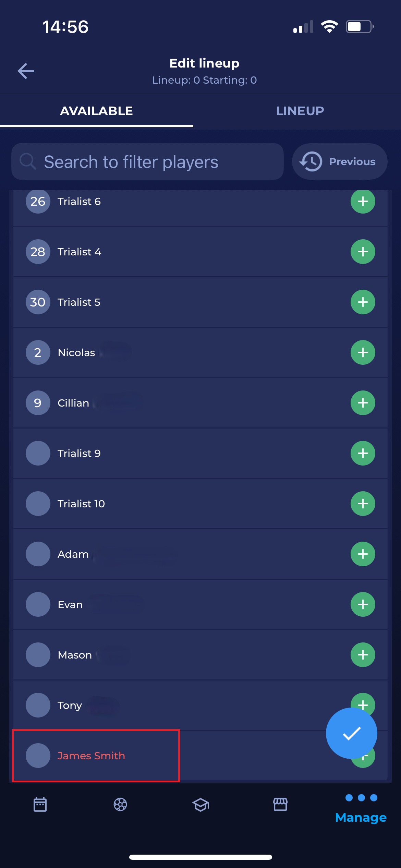This screenshot has height=868, width=401.
Task: Open the football tab icon
Action: tap(120, 805)
